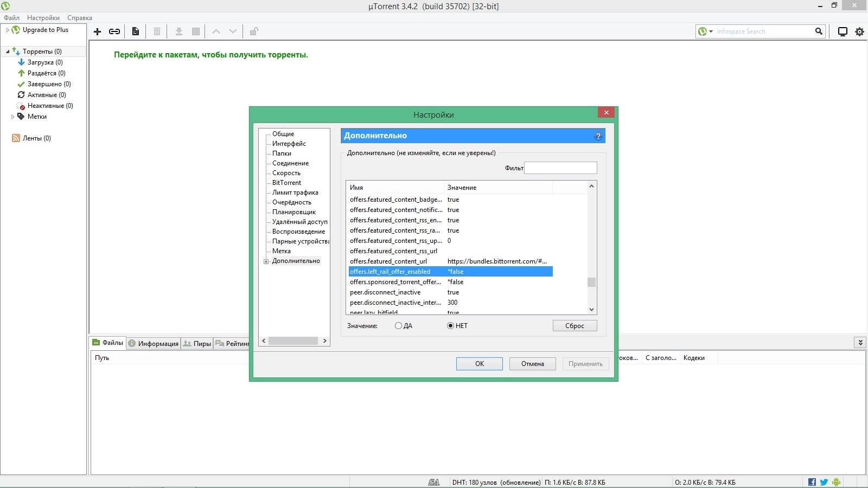
Task: Click the Значение column header
Action: click(498, 188)
